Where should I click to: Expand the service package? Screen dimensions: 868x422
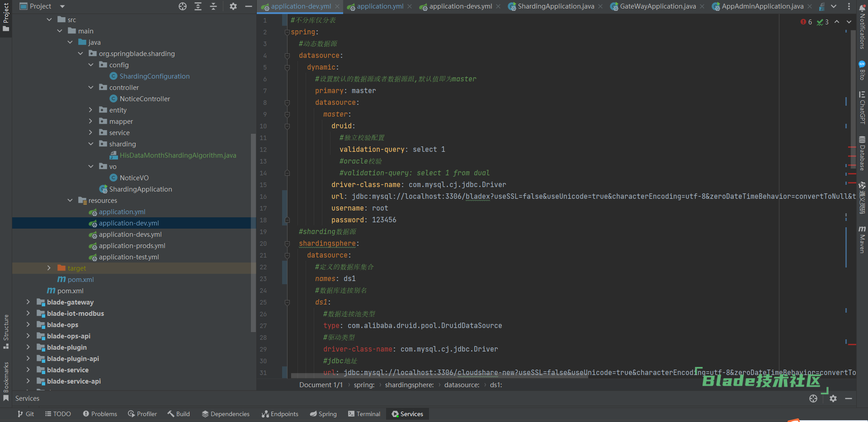pyautogui.click(x=91, y=132)
